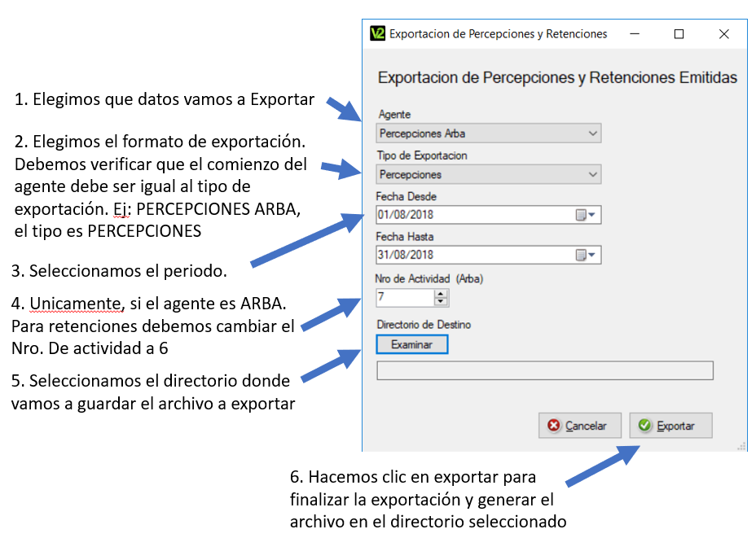Click the 'Agente' field label

pyautogui.click(x=394, y=115)
